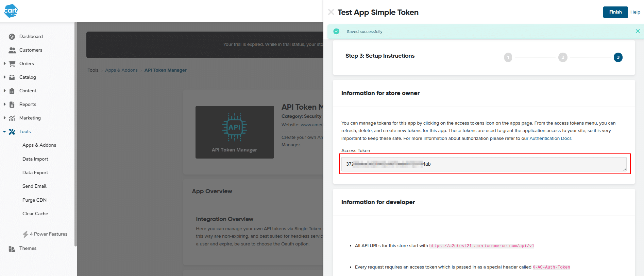Click the trial expired banner message

(x=273, y=44)
